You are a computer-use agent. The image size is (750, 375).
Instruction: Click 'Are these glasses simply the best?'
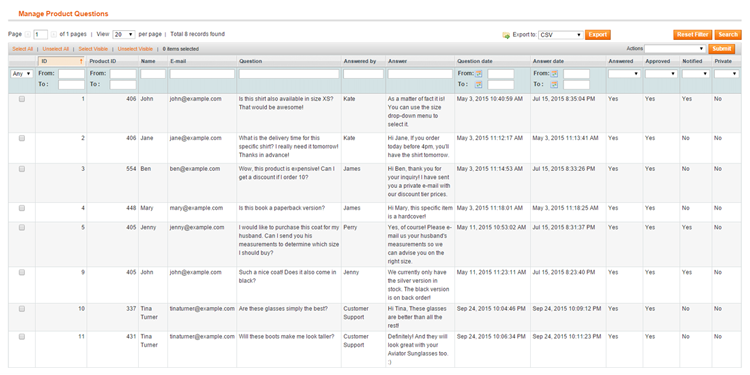(283, 309)
